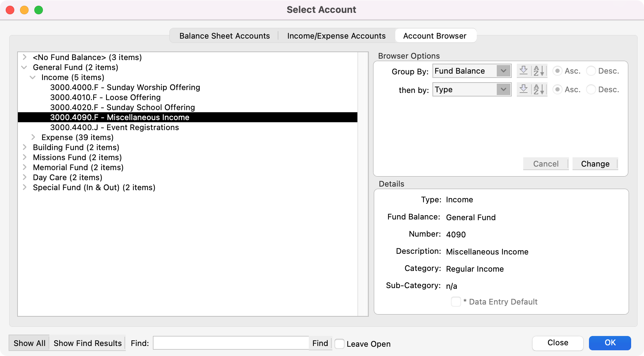Select Desc. radio for Group By
The height and width of the screenshot is (356, 644).
tap(591, 71)
